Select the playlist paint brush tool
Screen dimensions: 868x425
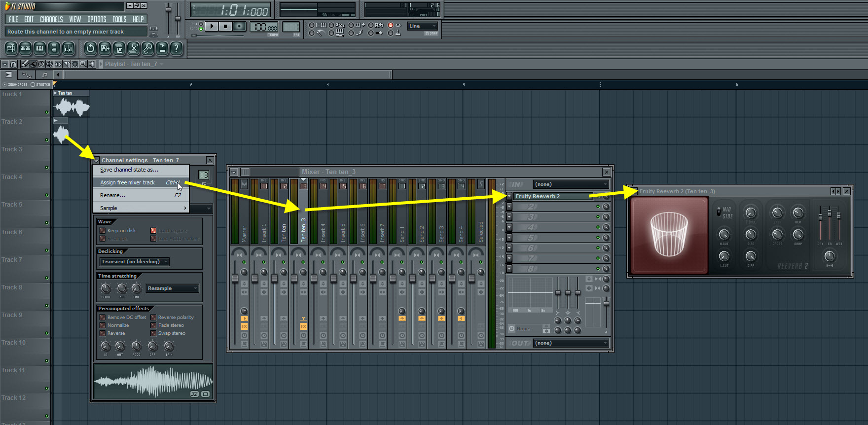[x=33, y=64]
